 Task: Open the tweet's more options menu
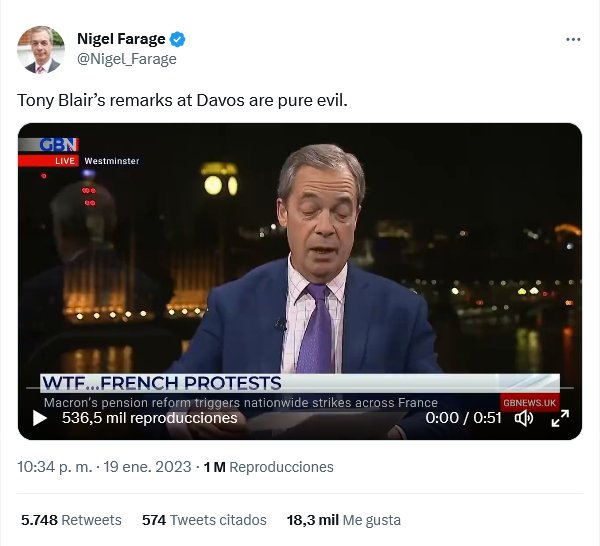point(573,40)
